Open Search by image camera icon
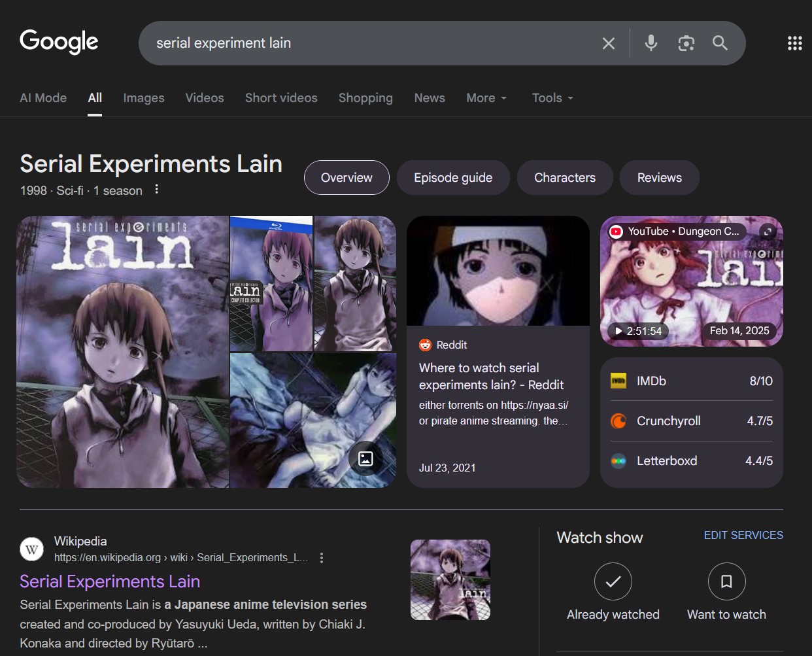The width and height of the screenshot is (812, 656). pos(686,43)
